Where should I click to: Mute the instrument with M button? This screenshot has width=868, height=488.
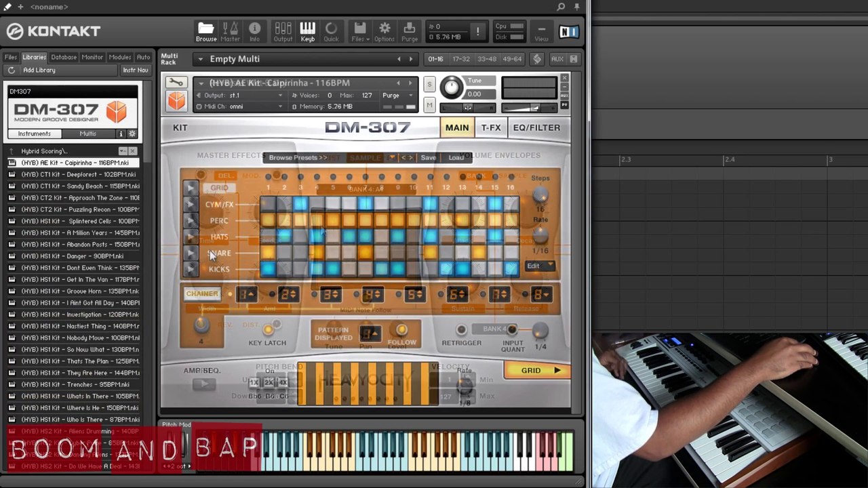429,105
